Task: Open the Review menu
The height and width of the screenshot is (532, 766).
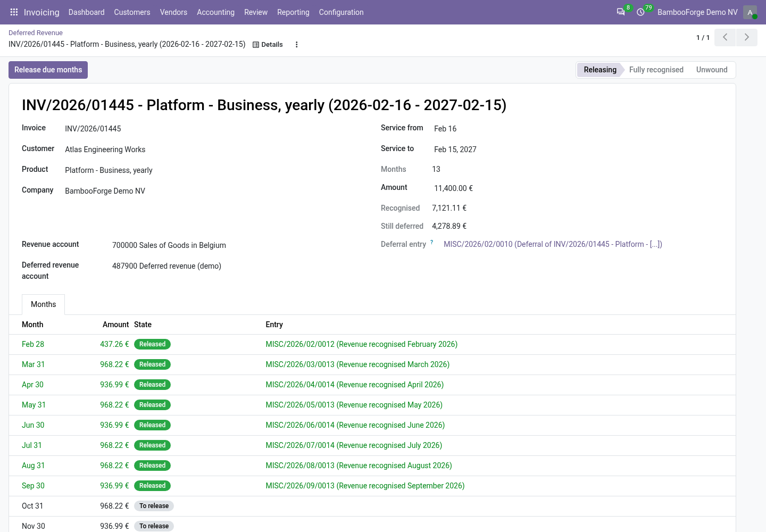Action: (x=256, y=12)
